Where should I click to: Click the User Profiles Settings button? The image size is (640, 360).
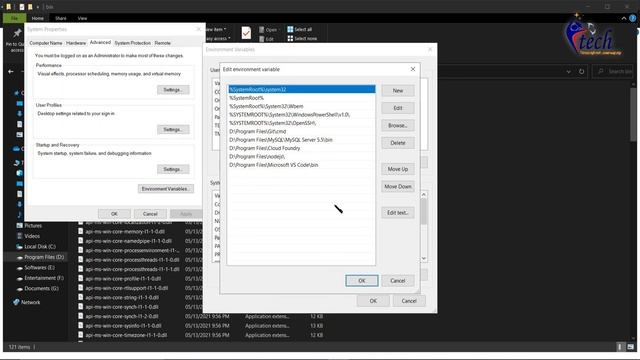(173, 129)
